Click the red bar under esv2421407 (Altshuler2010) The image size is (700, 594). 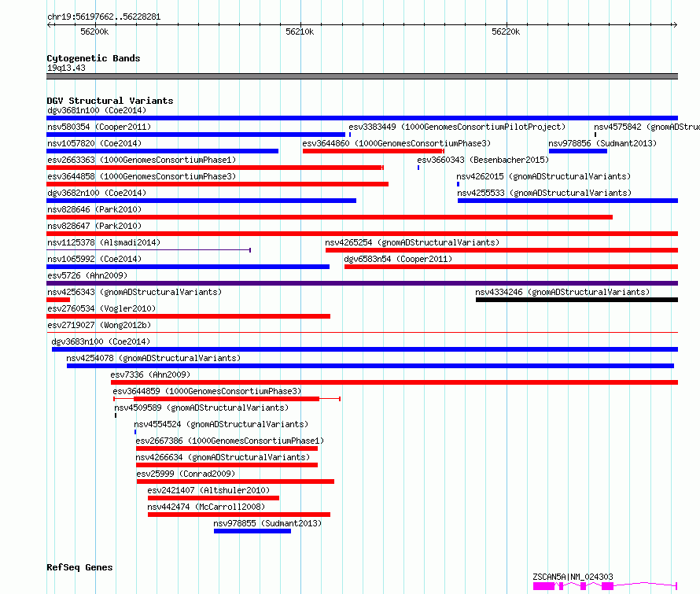click(x=213, y=498)
